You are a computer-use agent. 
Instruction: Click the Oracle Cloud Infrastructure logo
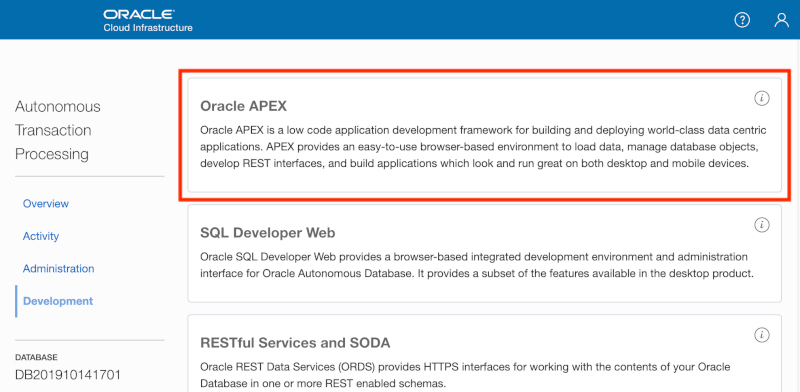click(148, 20)
